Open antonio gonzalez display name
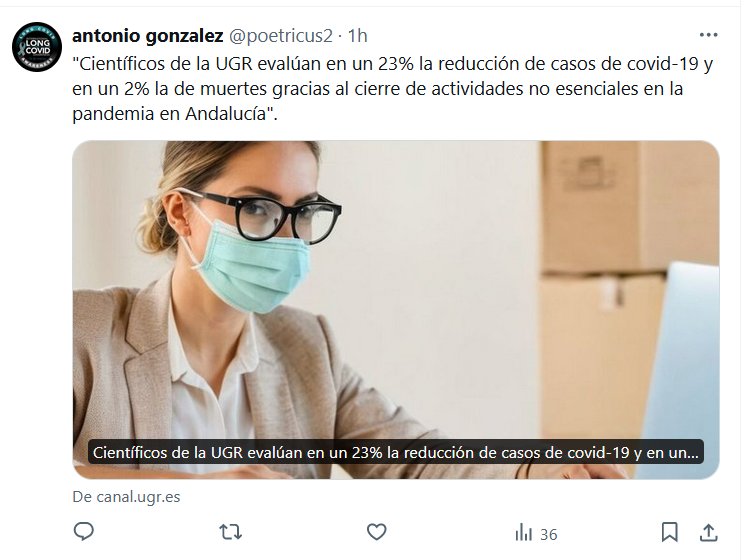The height and width of the screenshot is (560, 748). 147,36
